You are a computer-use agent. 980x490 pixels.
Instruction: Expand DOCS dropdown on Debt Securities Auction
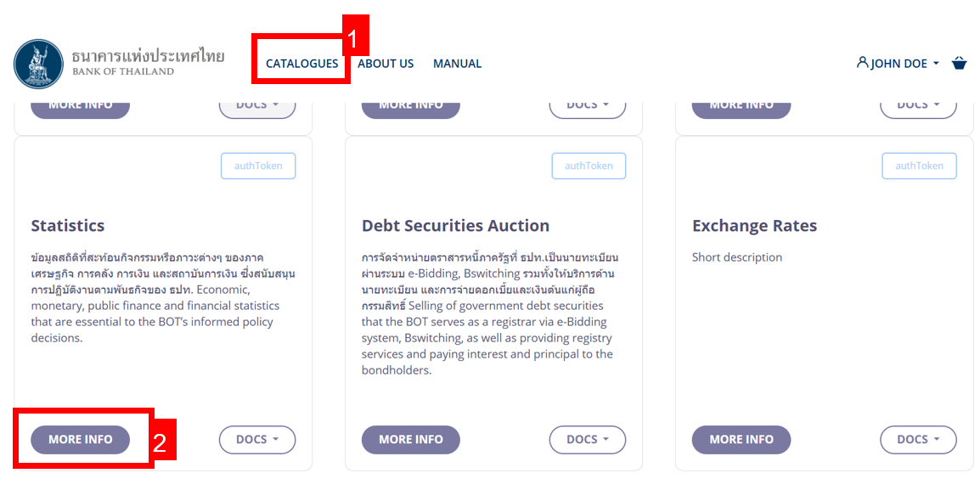tap(587, 440)
